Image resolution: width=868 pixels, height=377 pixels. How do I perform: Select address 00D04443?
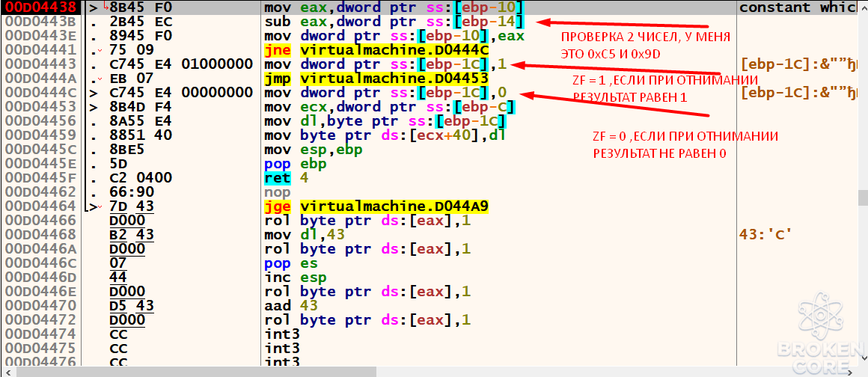coord(39,64)
